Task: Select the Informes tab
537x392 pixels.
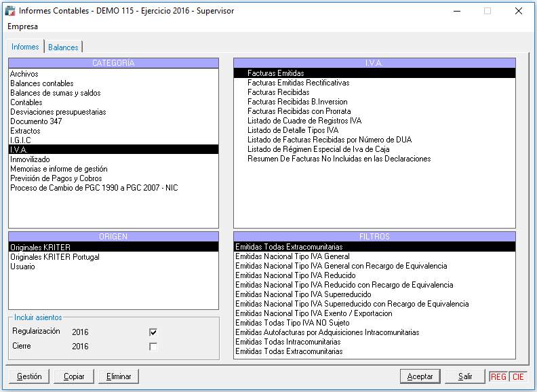Action: coord(25,47)
